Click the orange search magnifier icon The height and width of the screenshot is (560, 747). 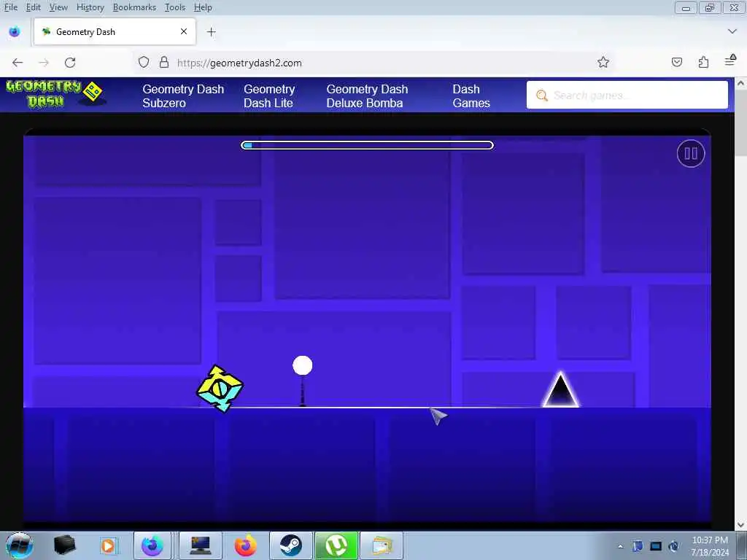pos(542,96)
